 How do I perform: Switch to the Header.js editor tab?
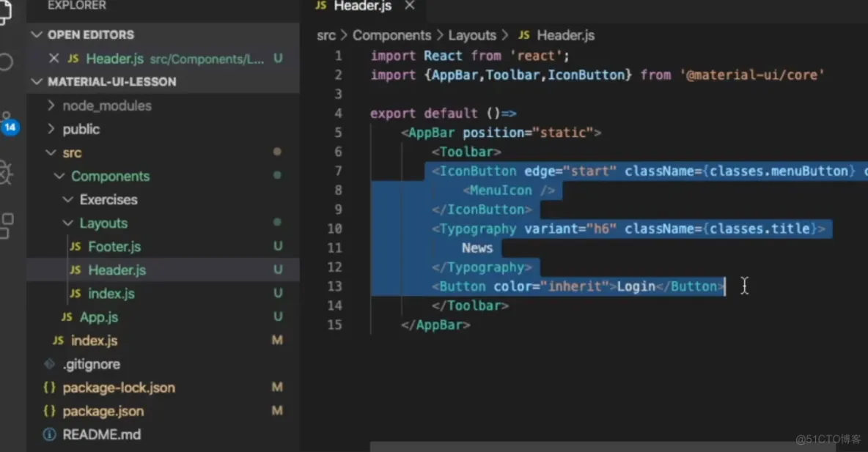364,6
